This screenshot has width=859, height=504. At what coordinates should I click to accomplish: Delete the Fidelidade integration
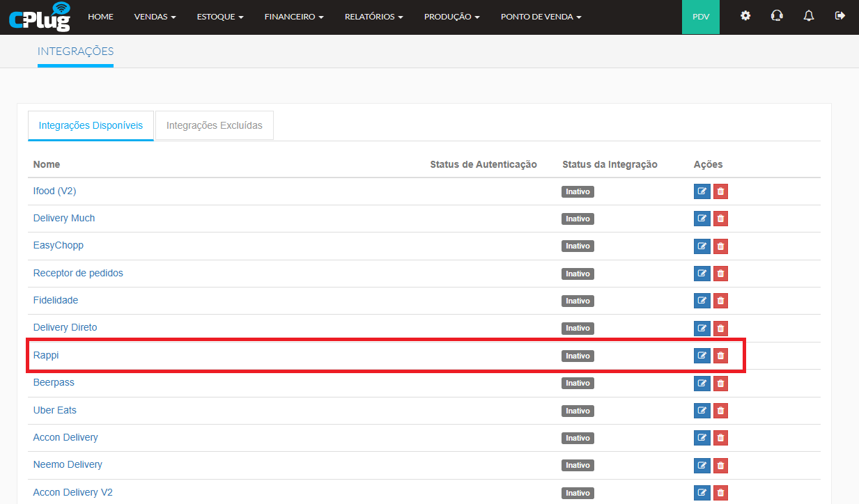[720, 301]
